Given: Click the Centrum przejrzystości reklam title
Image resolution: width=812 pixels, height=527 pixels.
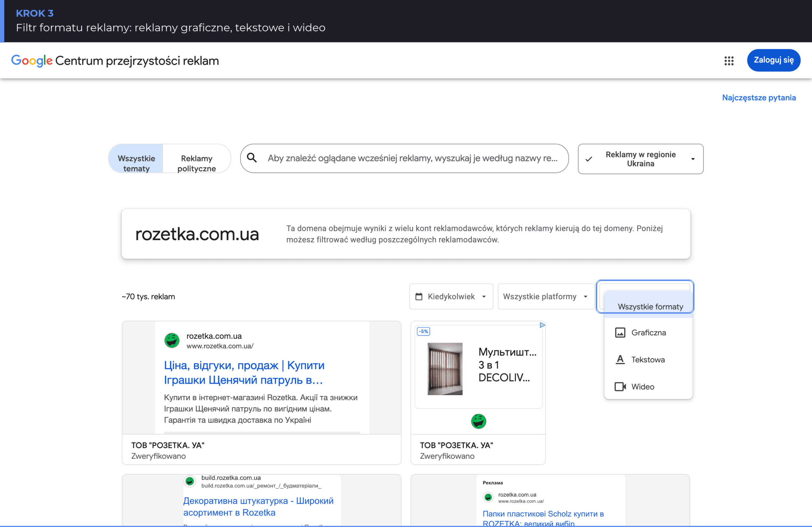Looking at the screenshot, I should 137,61.
